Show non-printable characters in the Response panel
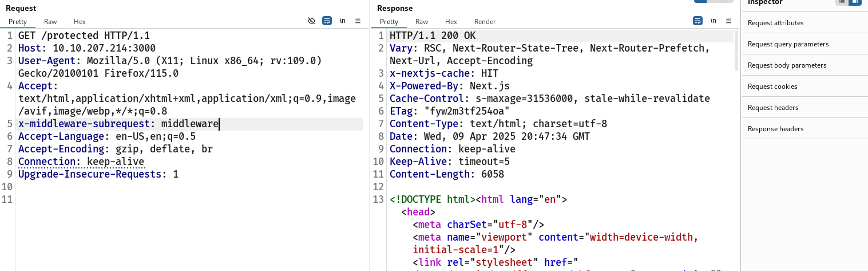 pyautogui.click(x=713, y=21)
